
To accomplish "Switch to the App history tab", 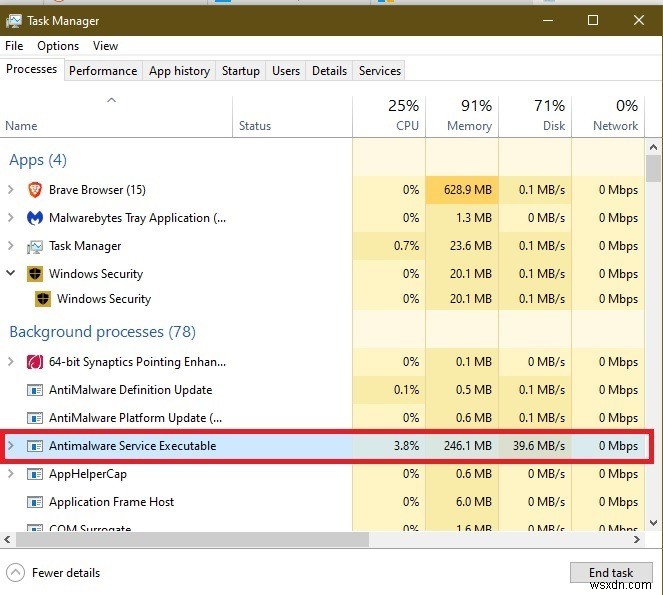I will tap(179, 71).
